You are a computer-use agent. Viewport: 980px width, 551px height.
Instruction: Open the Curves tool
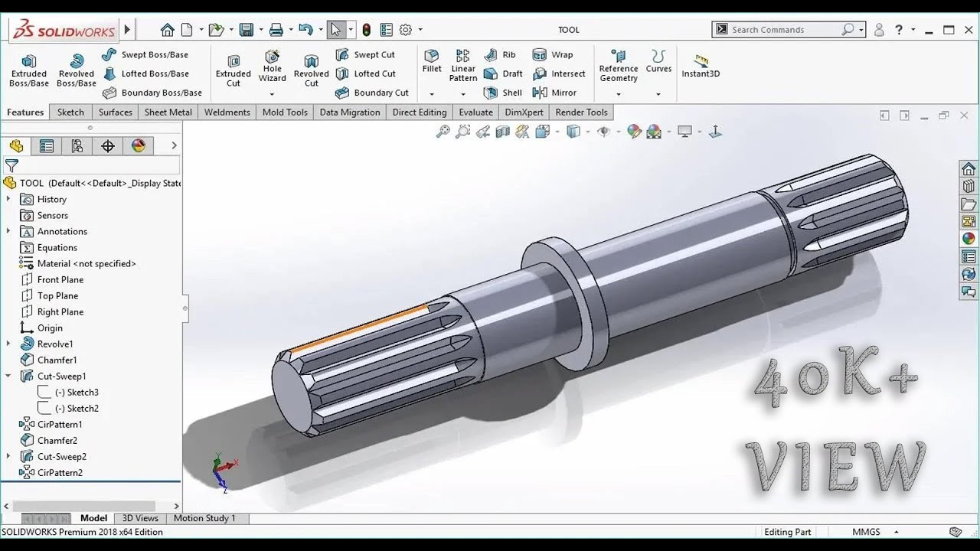pyautogui.click(x=658, y=61)
